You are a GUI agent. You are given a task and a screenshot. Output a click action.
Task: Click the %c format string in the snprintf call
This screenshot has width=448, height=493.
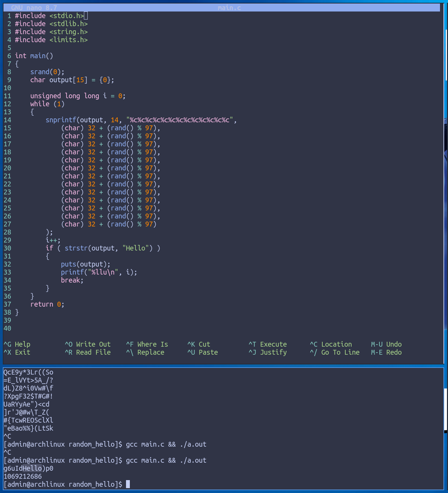(180, 120)
